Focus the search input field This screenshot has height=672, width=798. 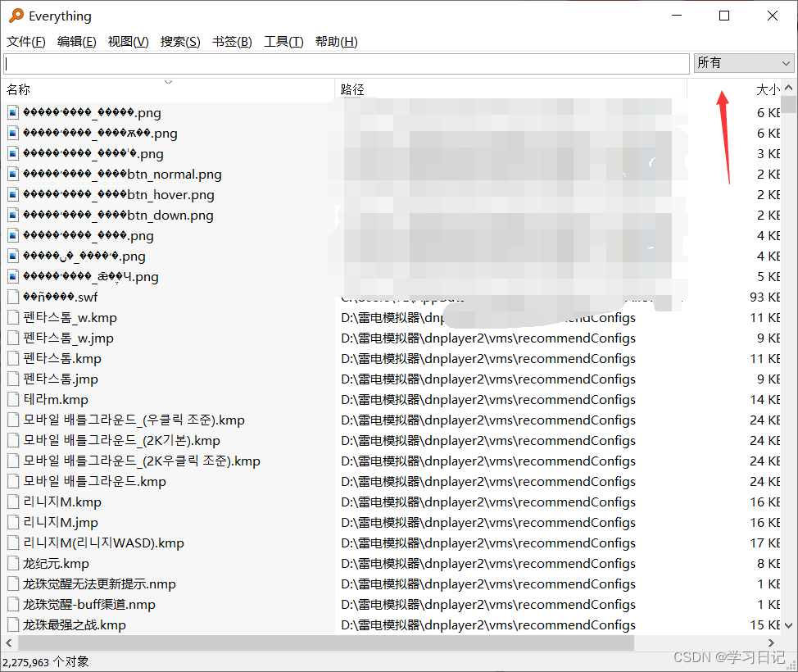click(347, 64)
